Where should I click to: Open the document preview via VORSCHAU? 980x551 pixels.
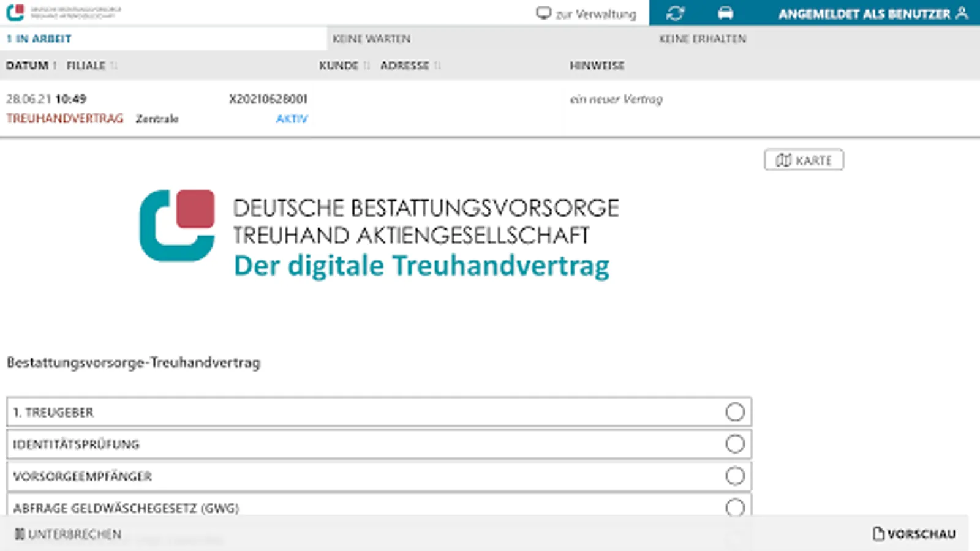pos(914,534)
